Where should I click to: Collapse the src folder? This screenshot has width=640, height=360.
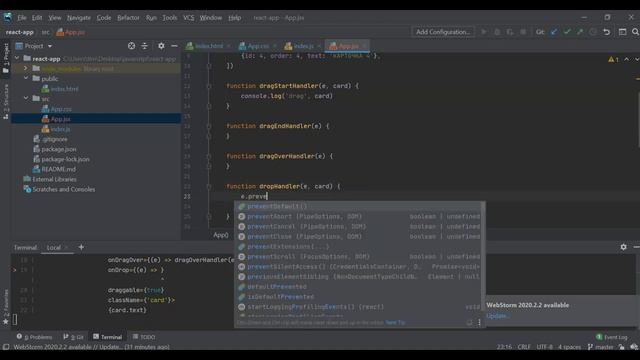[26, 98]
